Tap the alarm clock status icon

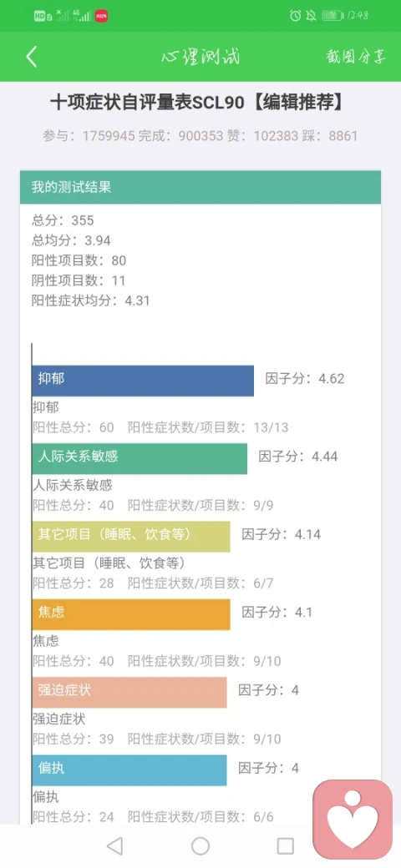pos(295,16)
